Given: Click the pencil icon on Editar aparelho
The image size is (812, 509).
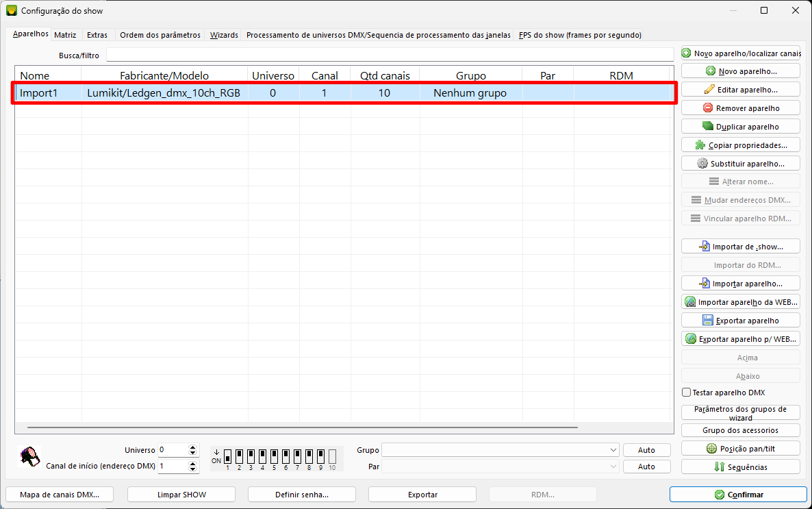Looking at the screenshot, I should coord(709,90).
